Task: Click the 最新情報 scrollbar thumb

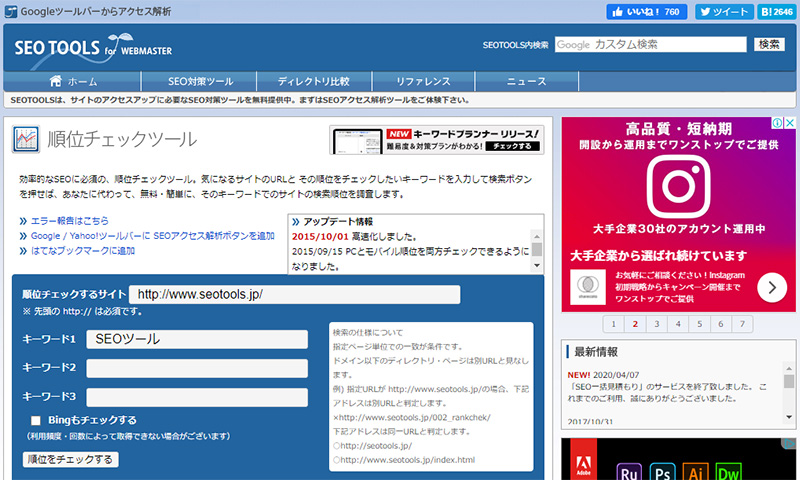Action: pos(789,381)
